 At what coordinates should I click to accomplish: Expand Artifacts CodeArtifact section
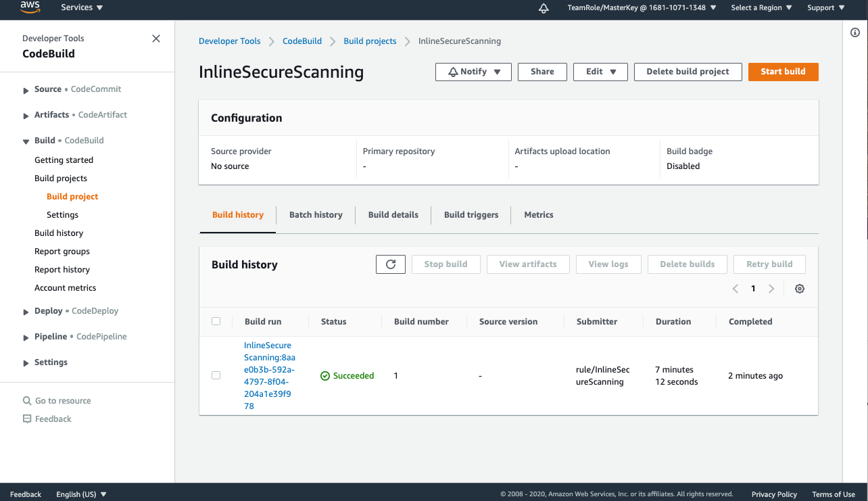[x=26, y=116]
